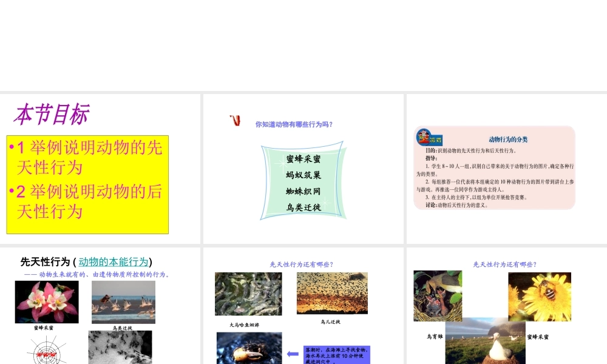Select the bee on yellow flower photo
Image resolution: width=607 pixels, height=364 pixels.
pos(540,297)
